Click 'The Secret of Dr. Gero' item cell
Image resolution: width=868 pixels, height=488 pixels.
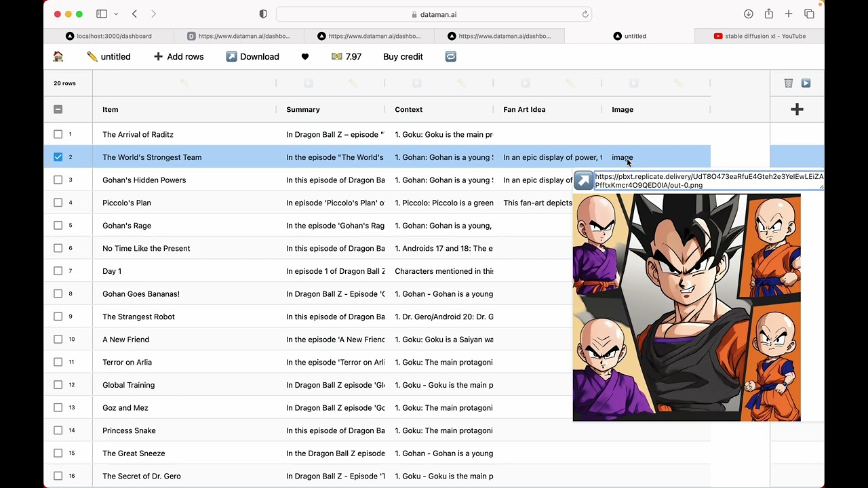point(184,476)
